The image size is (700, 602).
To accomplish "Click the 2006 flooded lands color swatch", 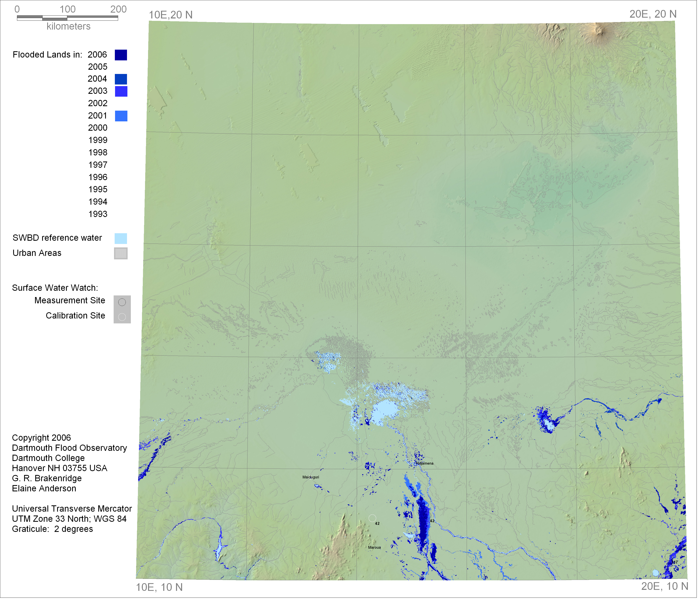I will [121, 55].
